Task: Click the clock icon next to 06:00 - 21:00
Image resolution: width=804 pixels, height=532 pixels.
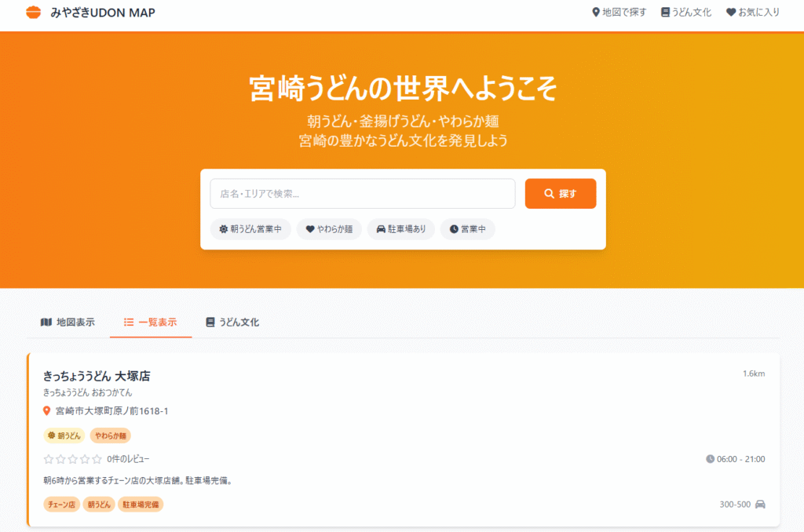Action: pos(711,459)
